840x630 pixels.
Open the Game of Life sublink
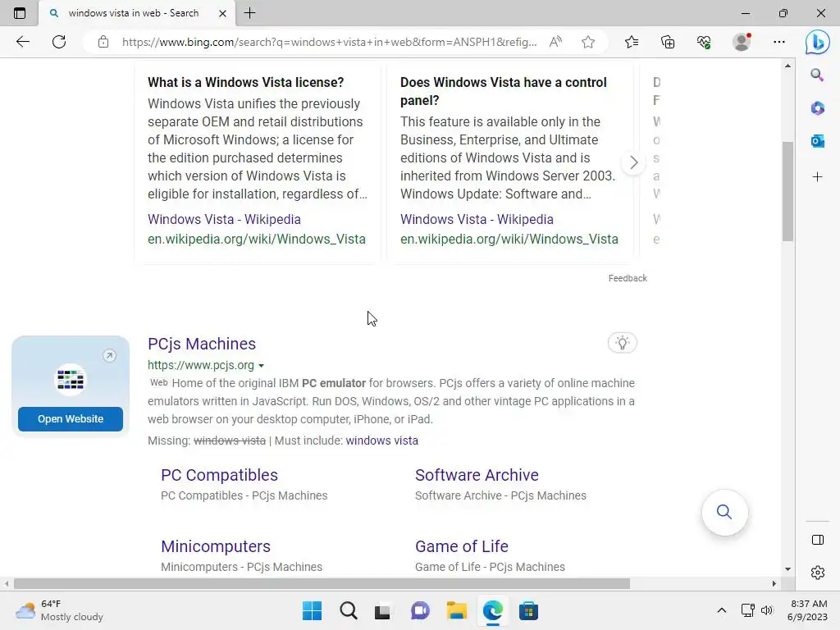click(461, 546)
